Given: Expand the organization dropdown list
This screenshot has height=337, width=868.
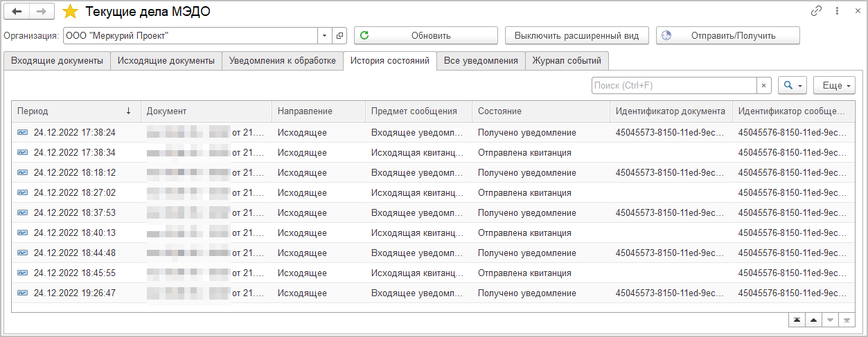Looking at the screenshot, I should (326, 35).
